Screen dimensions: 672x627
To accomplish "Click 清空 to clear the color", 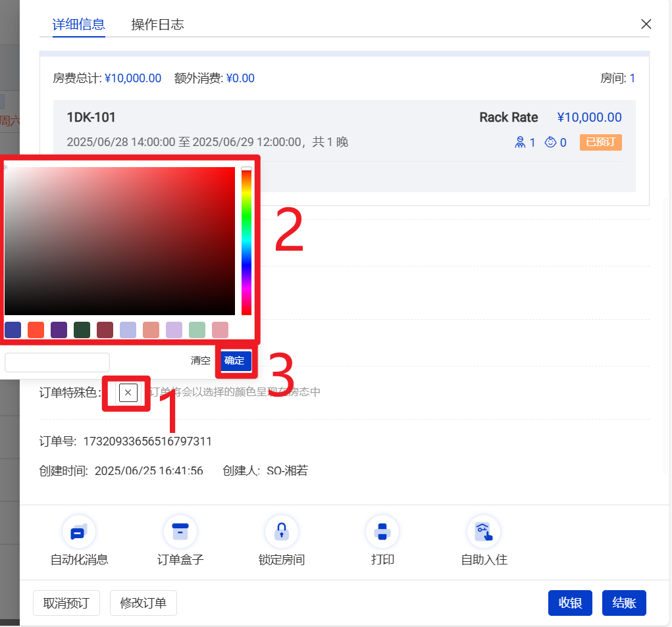I will (201, 361).
